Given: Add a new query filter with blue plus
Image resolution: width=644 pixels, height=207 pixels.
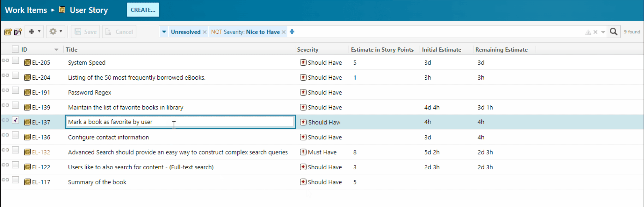Looking at the screenshot, I should click(x=292, y=32).
